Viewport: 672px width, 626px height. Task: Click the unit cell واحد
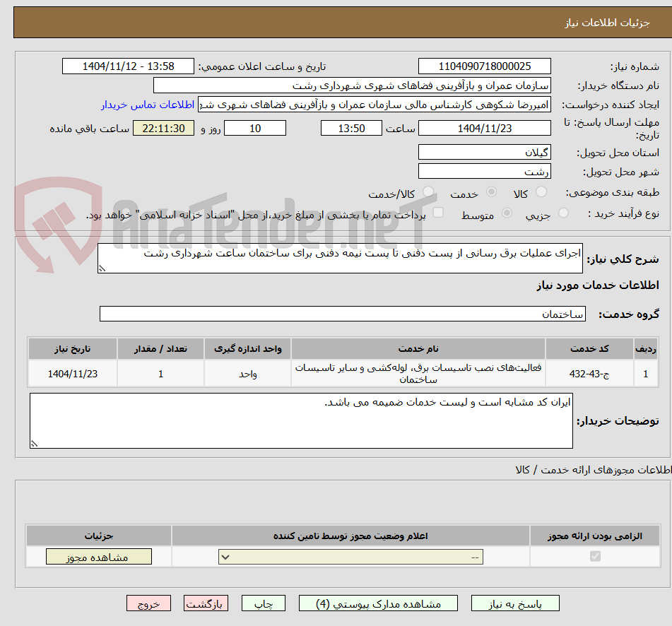pyautogui.click(x=248, y=374)
